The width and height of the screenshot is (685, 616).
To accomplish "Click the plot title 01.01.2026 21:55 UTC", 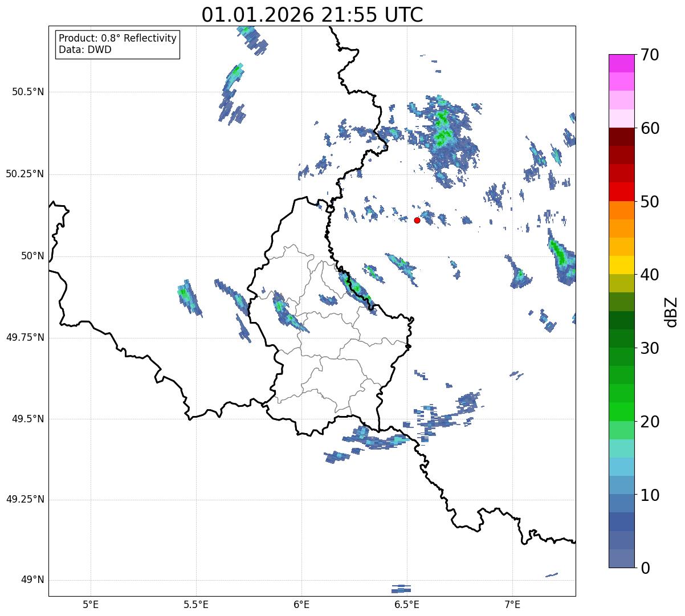I will (312, 15).
